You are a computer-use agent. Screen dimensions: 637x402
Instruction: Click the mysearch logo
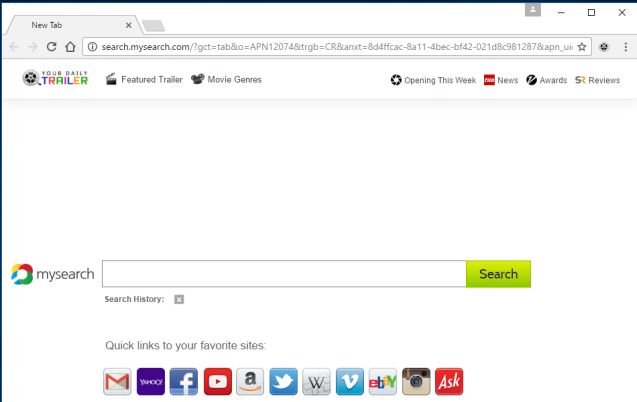pyautogui.click(x=52, y=274)
